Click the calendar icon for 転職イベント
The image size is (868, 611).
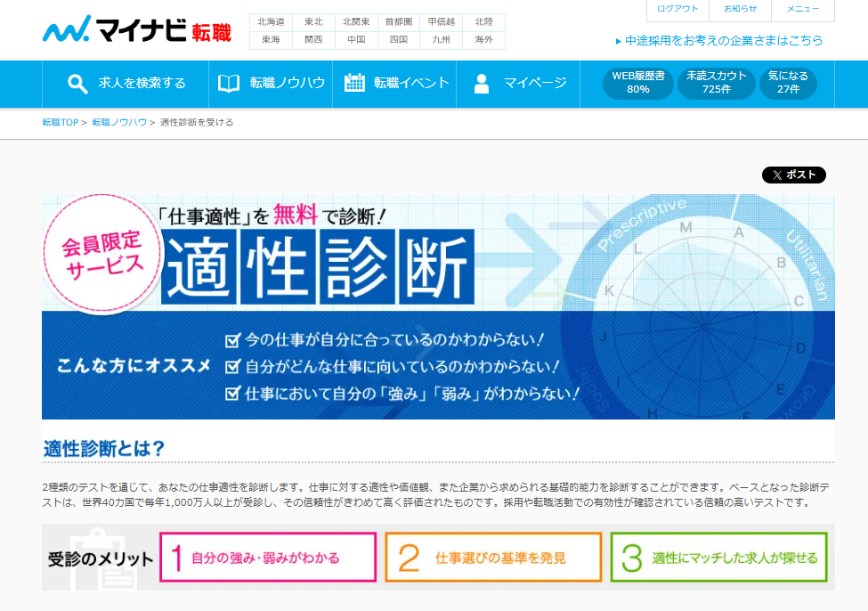click(x=354, y=83)
